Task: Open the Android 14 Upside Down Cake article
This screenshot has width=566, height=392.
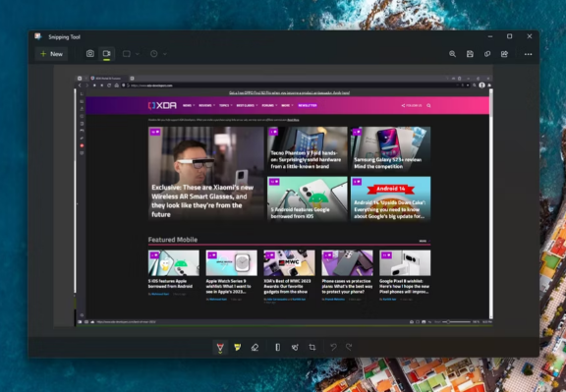Action: pyautogui.click(x=390, y=198)
